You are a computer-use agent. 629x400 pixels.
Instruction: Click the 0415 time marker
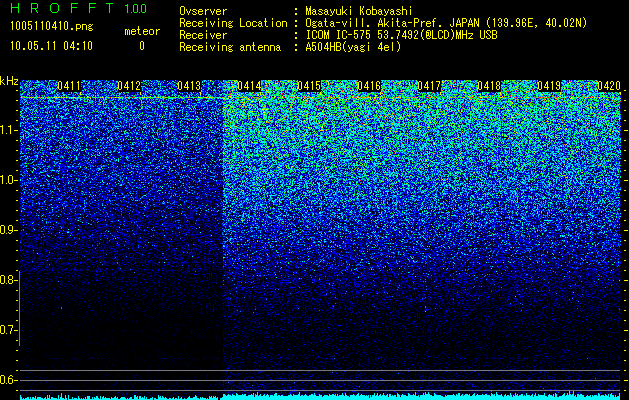pyautogui.click(x=309, y=86)
